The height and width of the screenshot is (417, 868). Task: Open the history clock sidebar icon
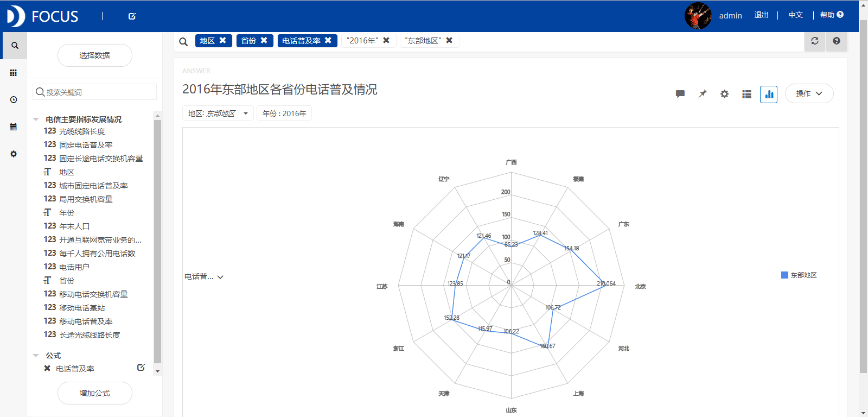[14, 100]
